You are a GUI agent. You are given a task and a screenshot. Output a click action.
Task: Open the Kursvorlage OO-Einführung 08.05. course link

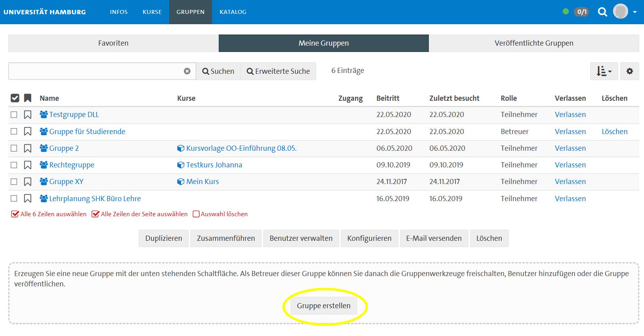pyautogui.click(x=241, y=148)
